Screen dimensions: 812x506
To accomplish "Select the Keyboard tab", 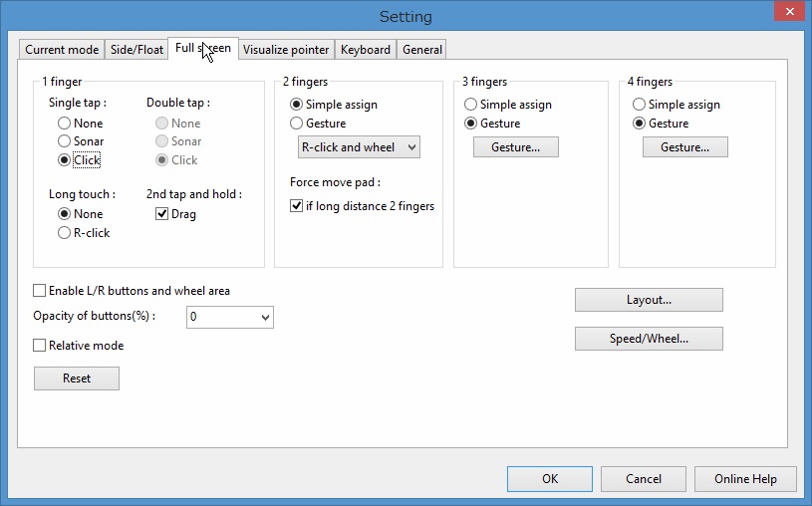I will click(365, 50).
